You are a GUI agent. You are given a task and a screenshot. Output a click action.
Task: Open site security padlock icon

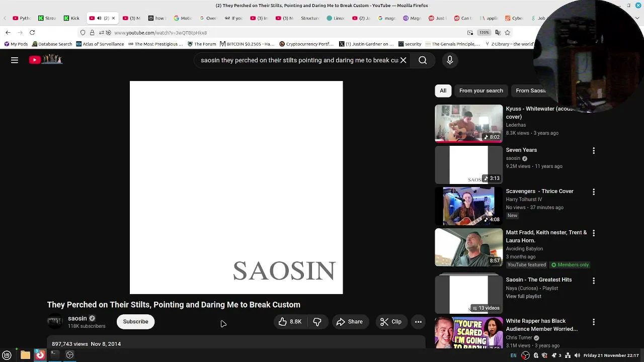[x=92, y=33]
